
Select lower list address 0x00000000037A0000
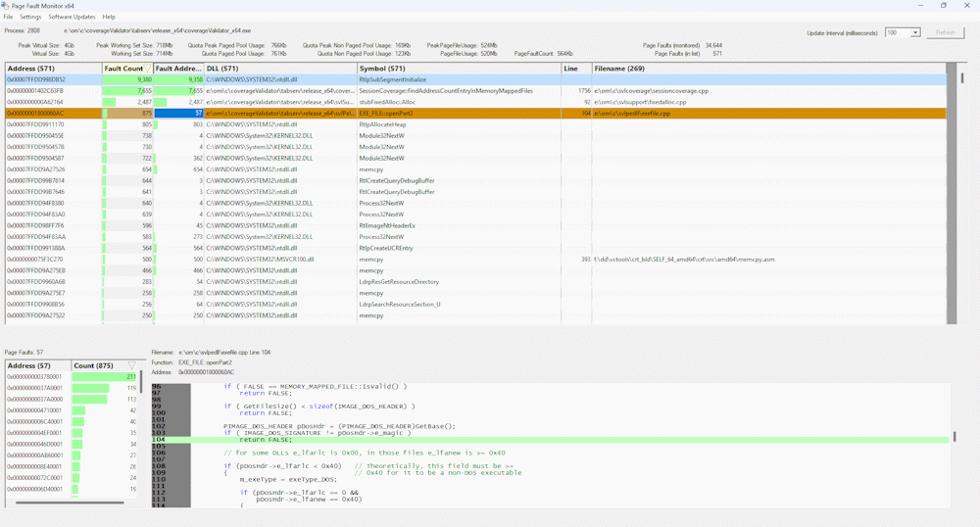(34, 399)
